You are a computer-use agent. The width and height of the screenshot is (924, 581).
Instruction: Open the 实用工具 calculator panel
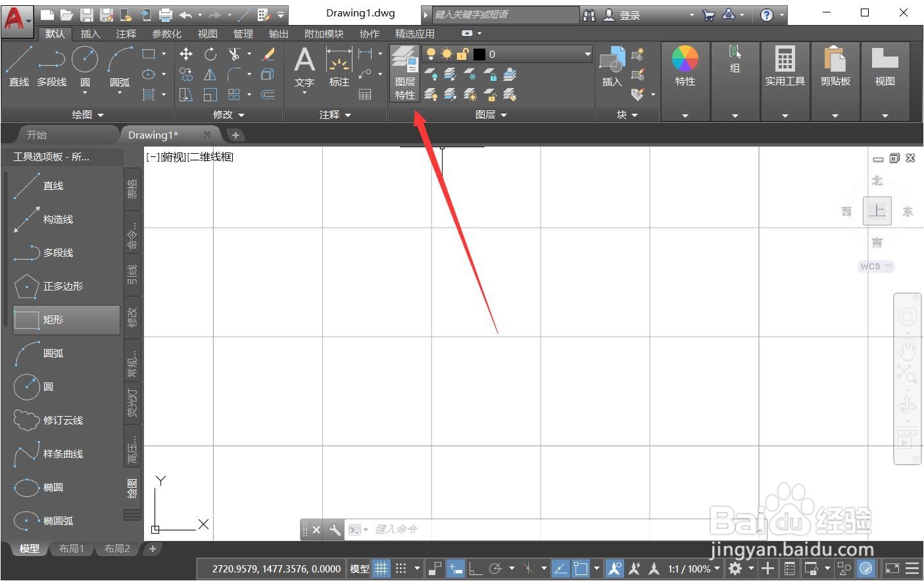[785, 67]
